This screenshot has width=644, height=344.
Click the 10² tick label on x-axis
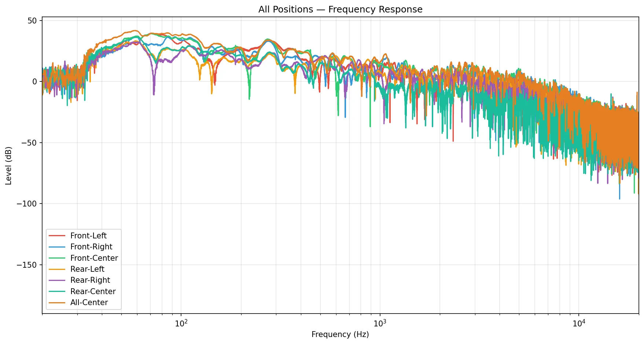point(181,323)
